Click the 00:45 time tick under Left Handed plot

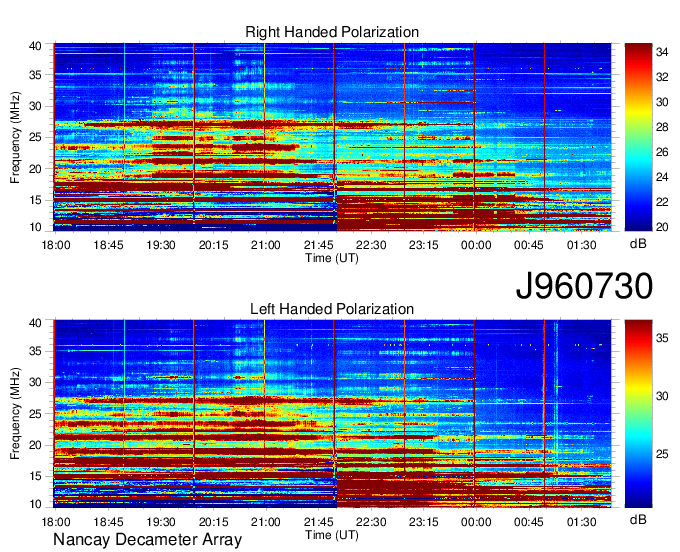[x=529, y=522]
